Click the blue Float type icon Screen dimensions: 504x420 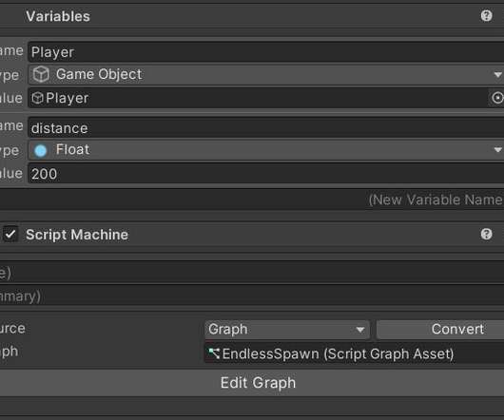point(41,150)
